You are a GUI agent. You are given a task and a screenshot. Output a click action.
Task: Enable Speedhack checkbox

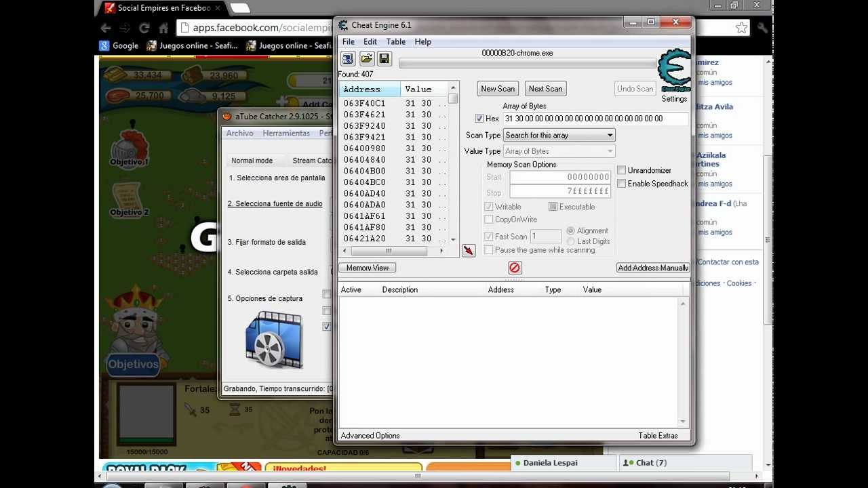[x=621, y=184]
